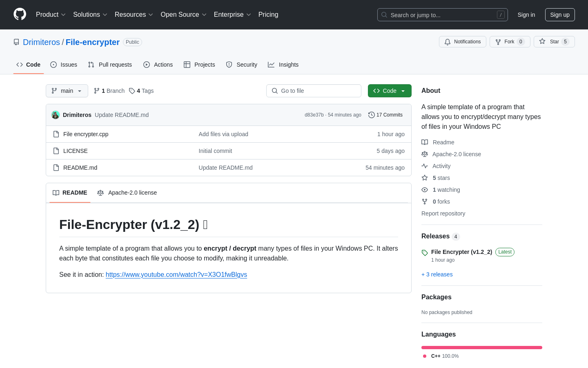The height and width of the screenshot is (368, 588).
Task: Click file icon beside LICENSE
Action: tap(56, 151)
